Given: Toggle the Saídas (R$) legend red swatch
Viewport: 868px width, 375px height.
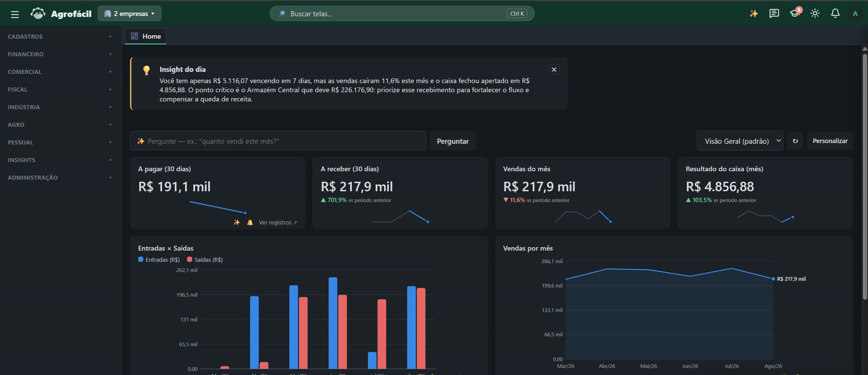Looking at the screenshot, I should 189,259.
